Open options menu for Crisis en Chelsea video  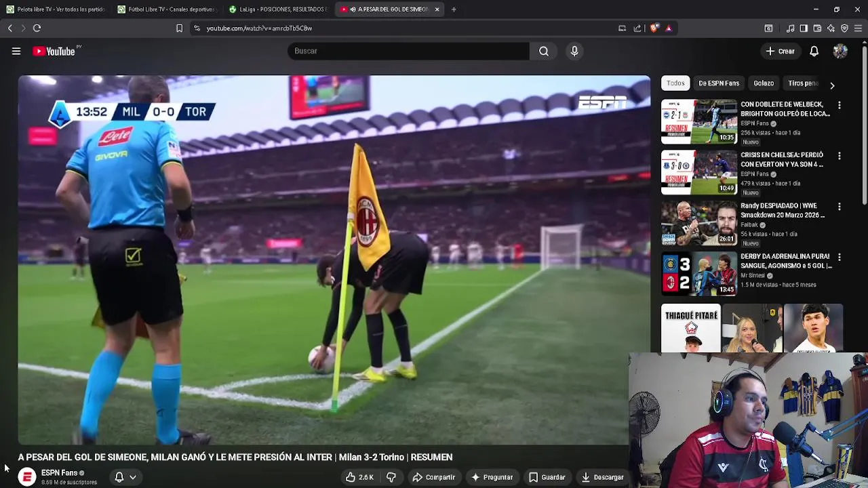click(x=839, y=156)
